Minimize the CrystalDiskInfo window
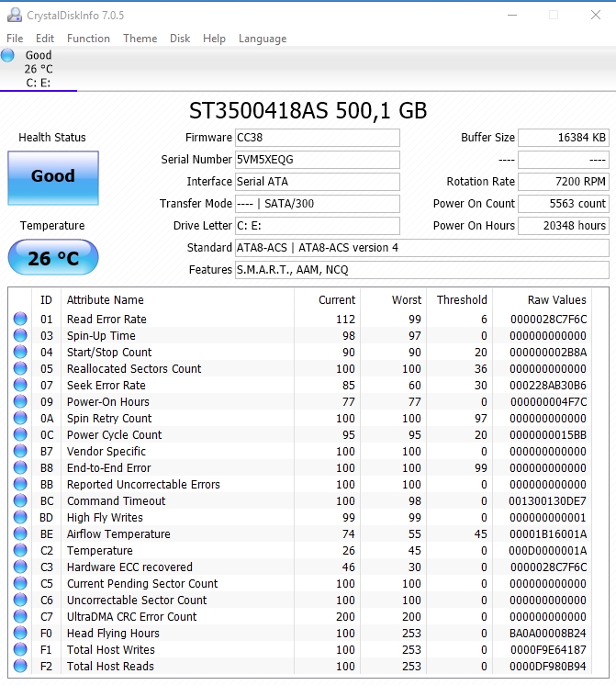The image size is (616, 685). [512, 16]
